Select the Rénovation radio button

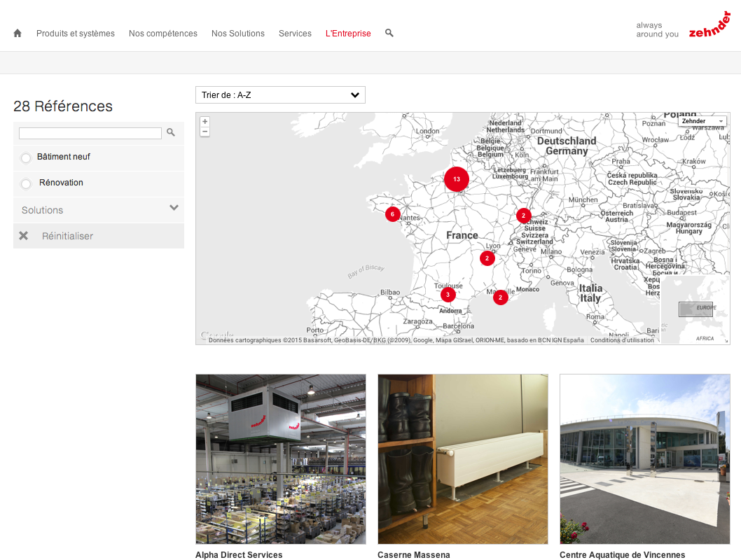(26, 183)
